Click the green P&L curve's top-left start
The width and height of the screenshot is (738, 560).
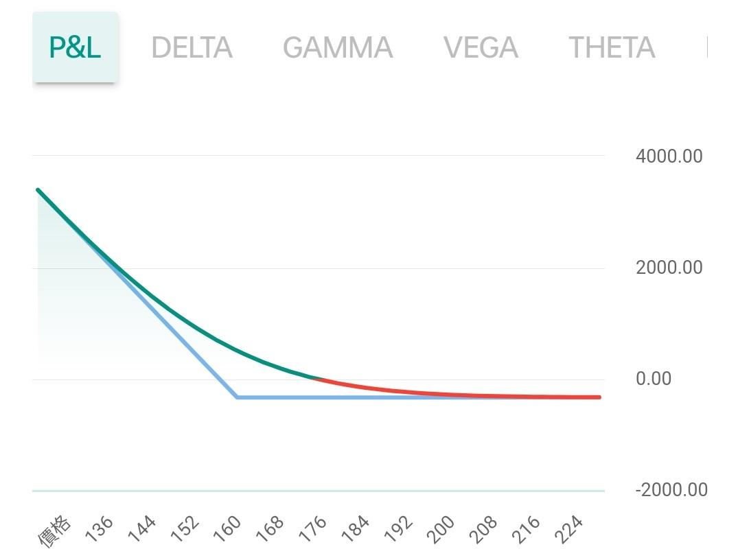(x=38, y=190)
